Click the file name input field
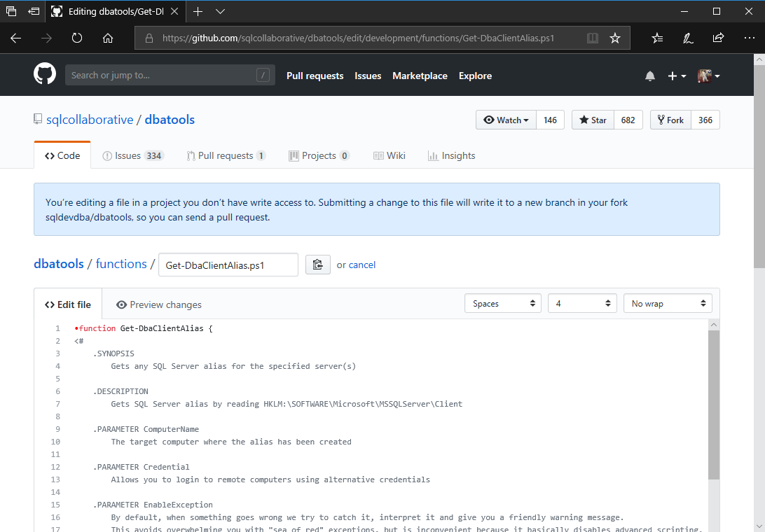765x532 pixels. 228,265
